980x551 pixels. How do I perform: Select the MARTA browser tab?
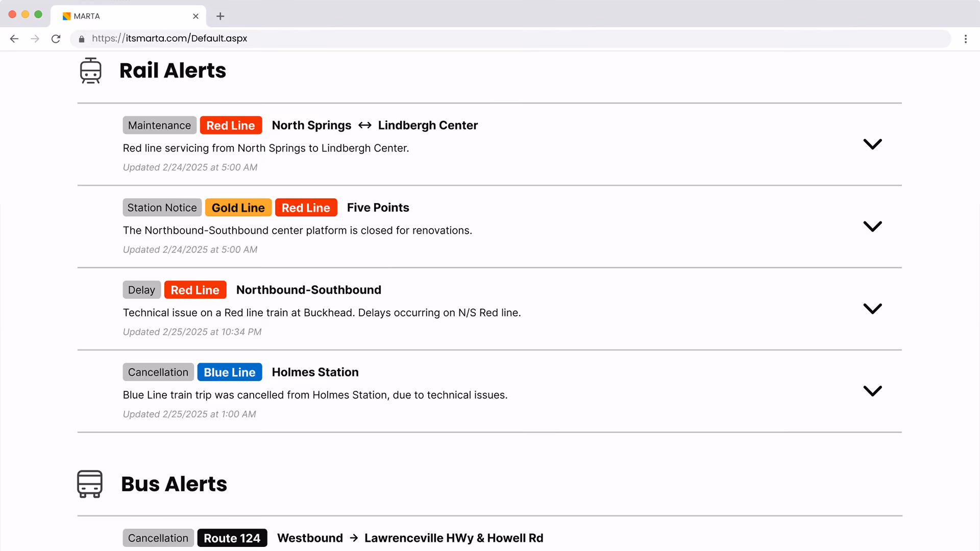pyautogui.click(x=129, y=16)
